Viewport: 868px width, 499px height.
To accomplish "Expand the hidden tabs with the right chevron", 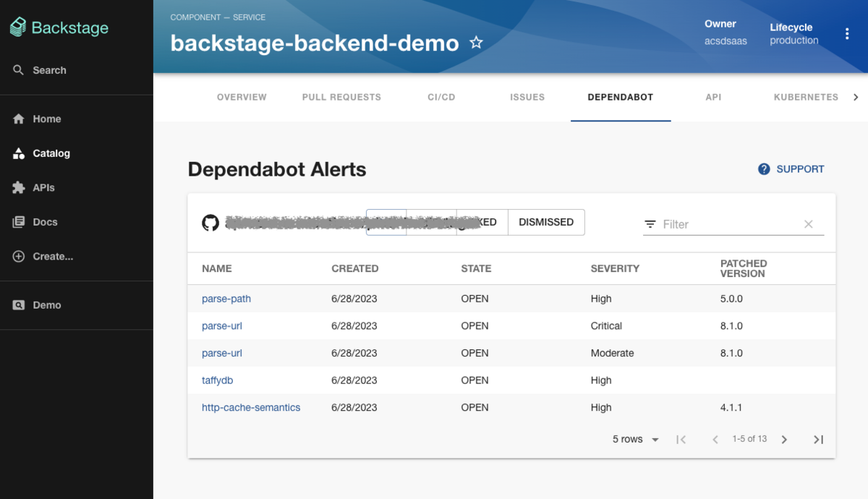I will click(856, 96).
